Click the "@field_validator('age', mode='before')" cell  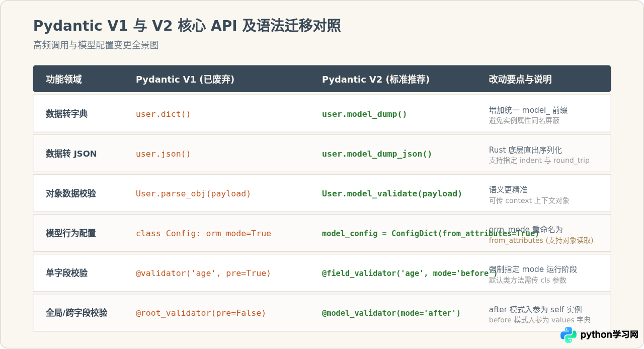tap(410, 273)
